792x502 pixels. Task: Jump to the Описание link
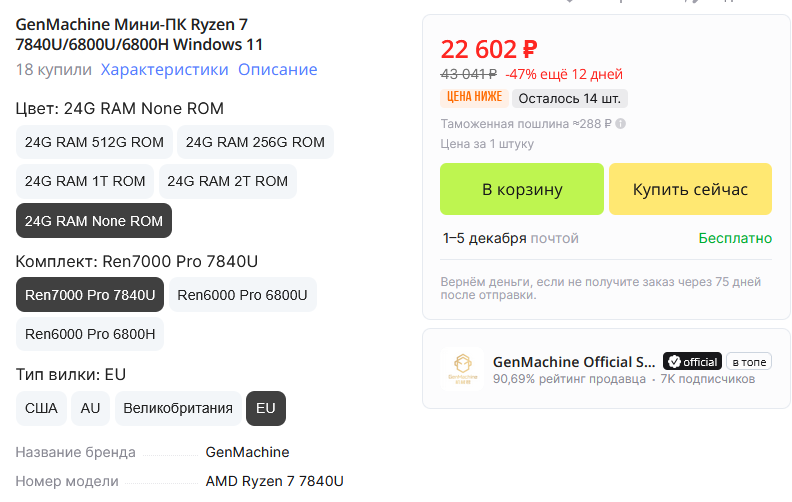click(x=277, y=70)
